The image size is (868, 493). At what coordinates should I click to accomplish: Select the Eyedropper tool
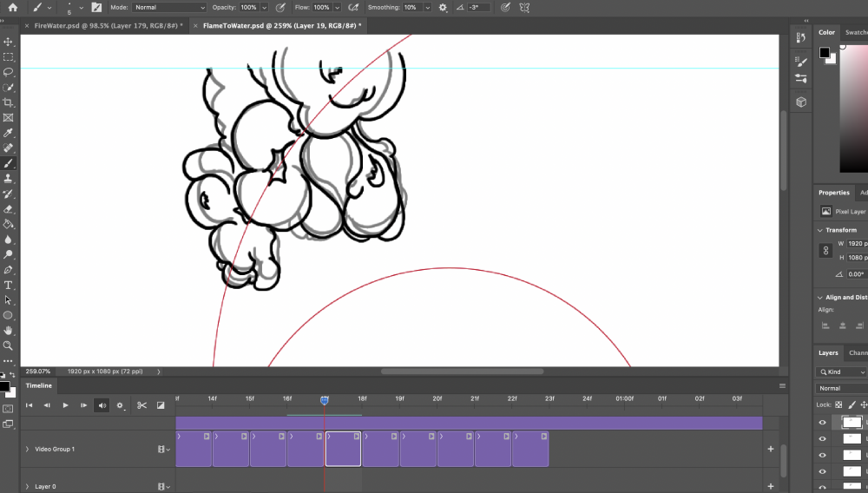point(9,133)
